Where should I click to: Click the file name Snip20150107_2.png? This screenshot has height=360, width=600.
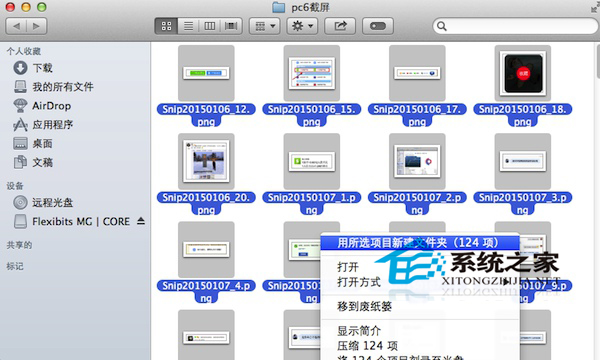click(417, 204)
